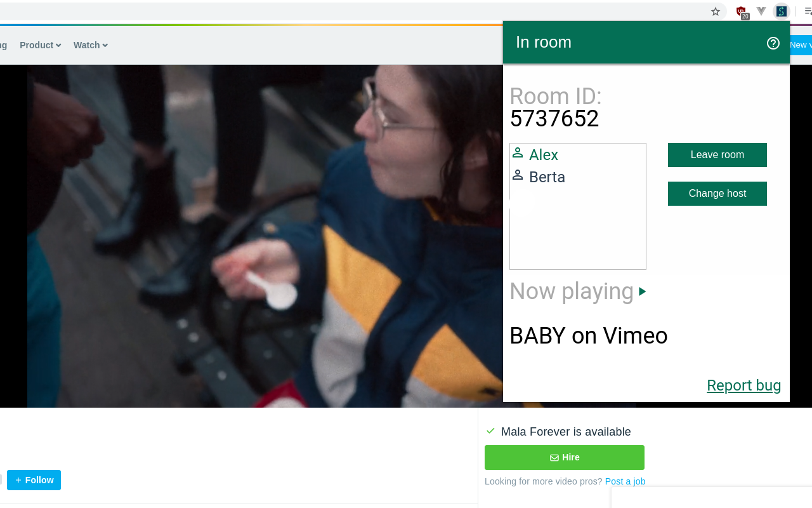Select Berta in the room member list
Screen dimensions: 812x508
click(547, 177)
